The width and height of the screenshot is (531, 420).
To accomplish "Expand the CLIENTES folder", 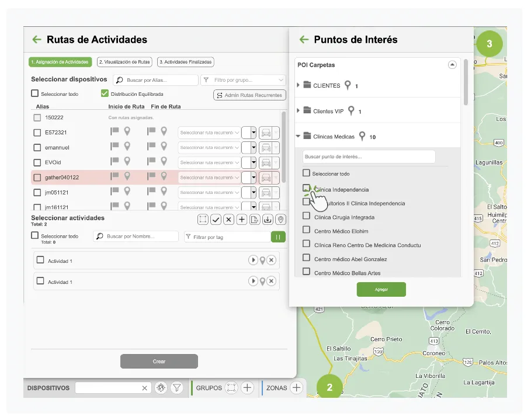I will (x=298, y=85).
